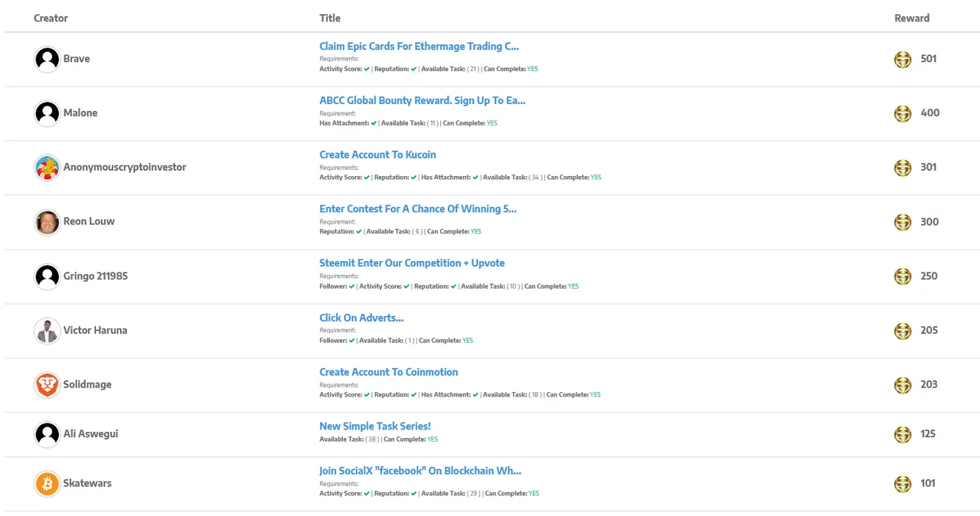Open Reon Louw's profile photo
The width and height of the screenshot is (980, 516).
[x=47, y=222]
